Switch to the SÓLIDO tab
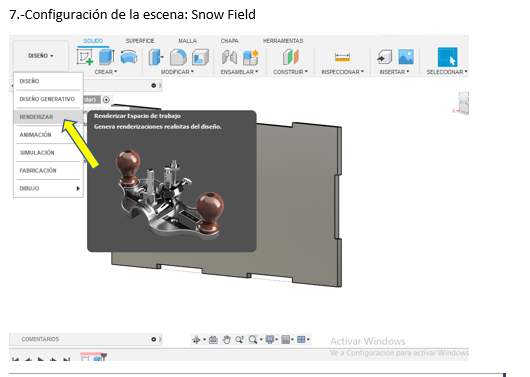Image resolution: width=530 pixels, height=377 pixels. (x=93, y=41)
